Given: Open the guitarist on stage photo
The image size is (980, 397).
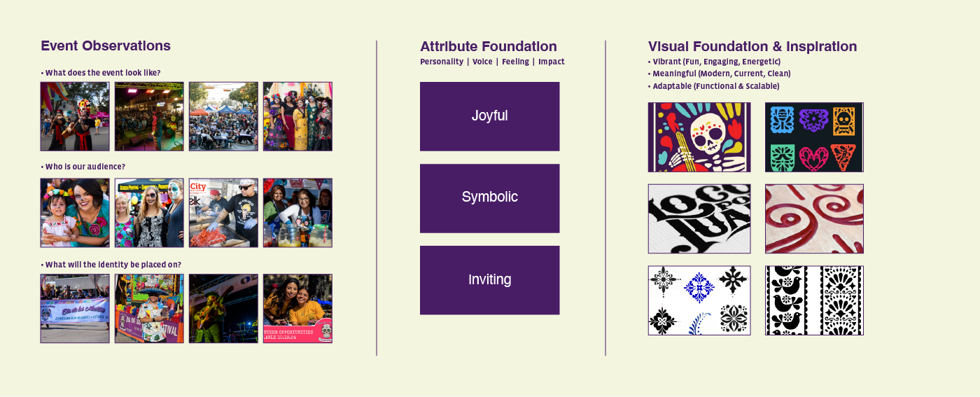Looking at the screenshot, I should (x=223, y=308).
